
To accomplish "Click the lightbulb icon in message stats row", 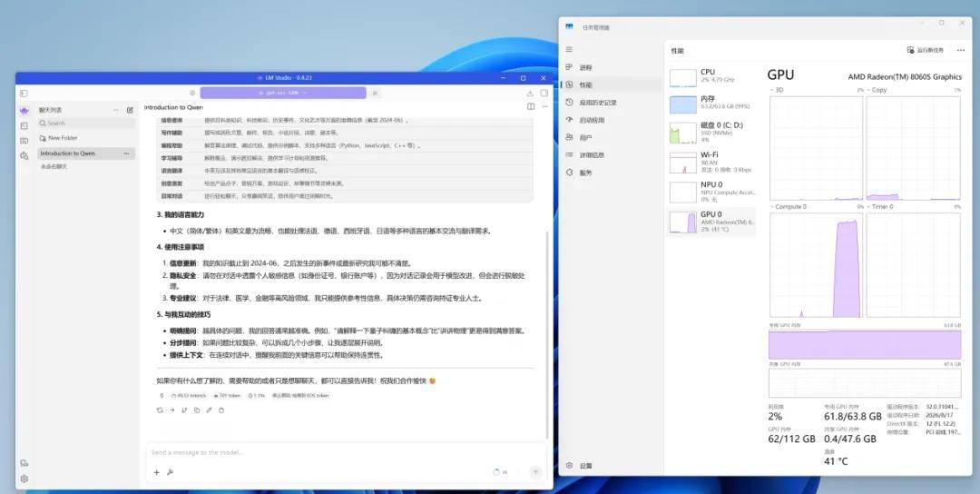I will [x=162, y=396].
